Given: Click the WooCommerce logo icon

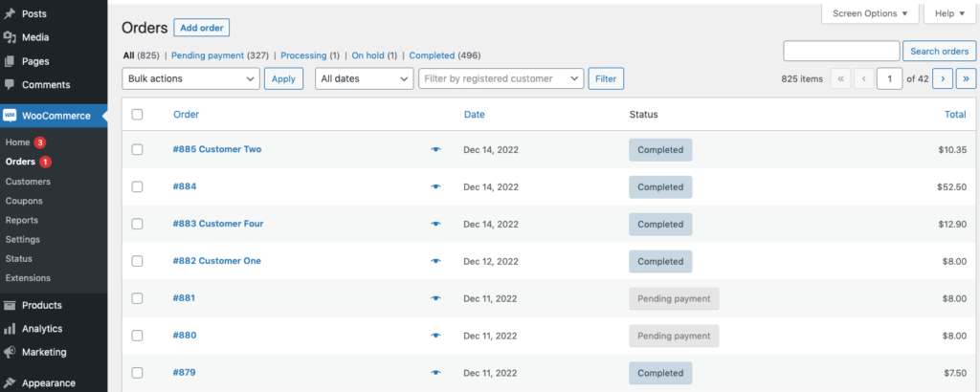Looking at the screenshot, I should pos(10,116).
